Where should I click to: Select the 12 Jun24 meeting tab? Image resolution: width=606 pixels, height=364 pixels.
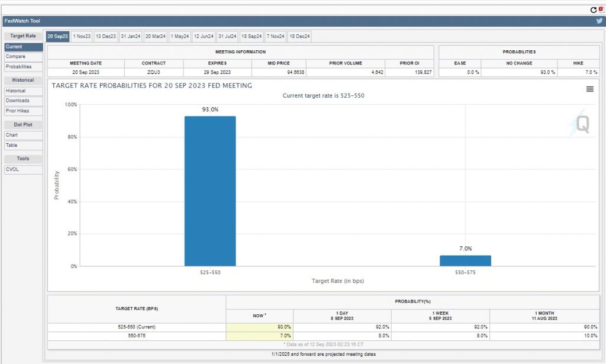coord(204,36)
